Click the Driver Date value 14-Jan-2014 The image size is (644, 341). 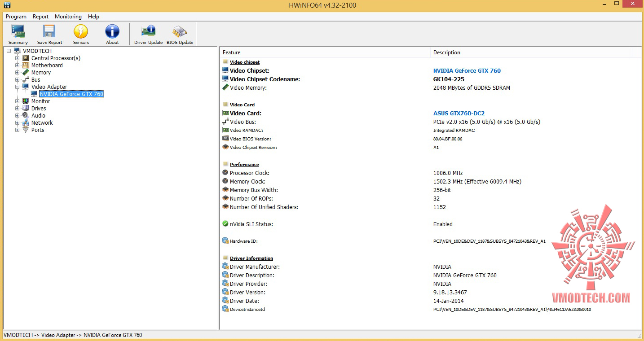coord(448,301)
